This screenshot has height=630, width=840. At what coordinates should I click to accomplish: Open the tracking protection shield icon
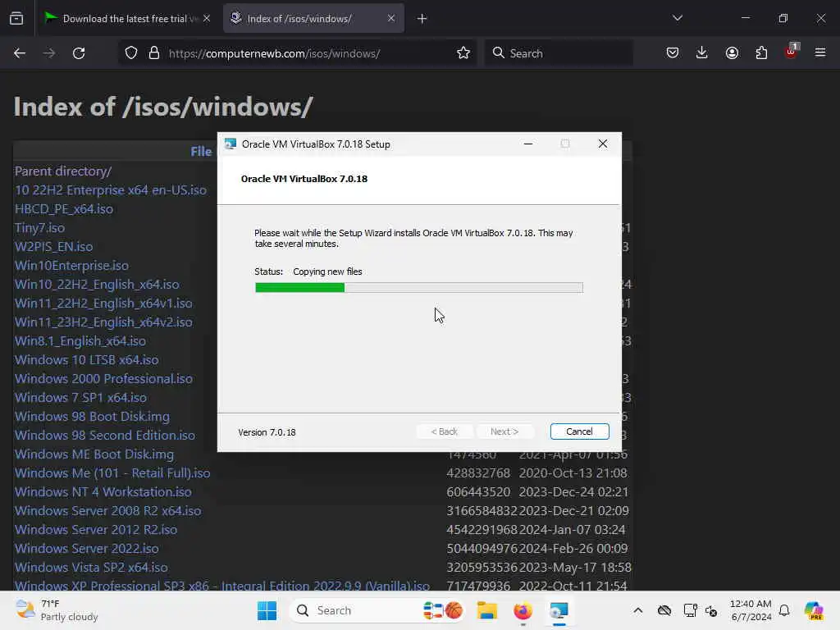(x=131, y=53)
